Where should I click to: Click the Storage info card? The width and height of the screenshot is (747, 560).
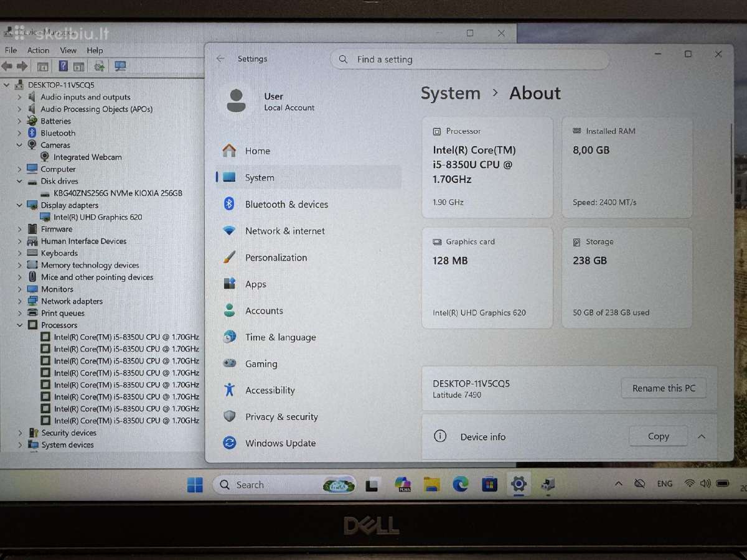(x=627, y=278)
